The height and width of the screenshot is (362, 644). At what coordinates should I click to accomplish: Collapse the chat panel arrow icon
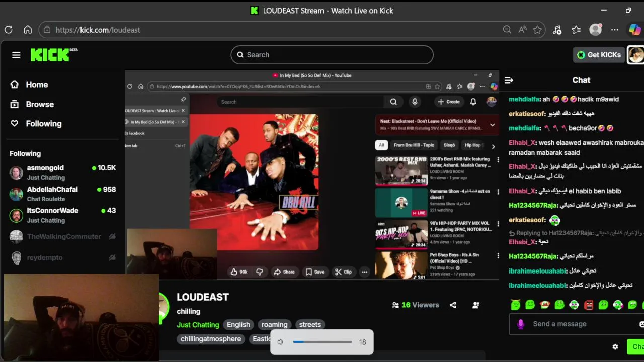tap(509, 80)
